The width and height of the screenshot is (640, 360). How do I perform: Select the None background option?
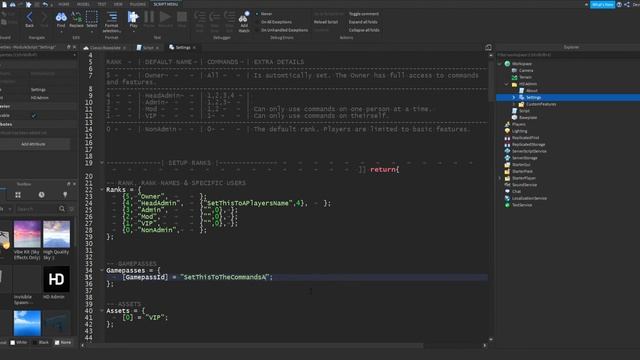(x=63, y=342)
